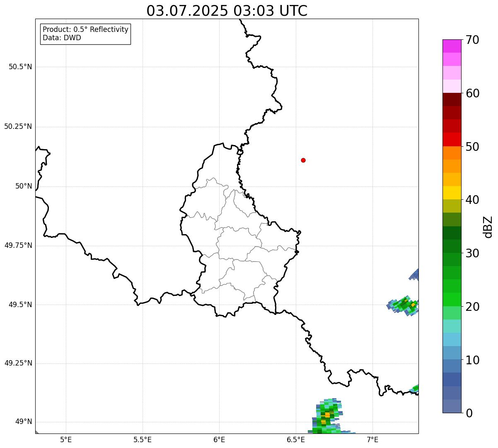The width and height of the screenshot is (498, 448).
Task: Click 'Product: 0.5° Reflectivity' text
Action: (x=85, y=30)
